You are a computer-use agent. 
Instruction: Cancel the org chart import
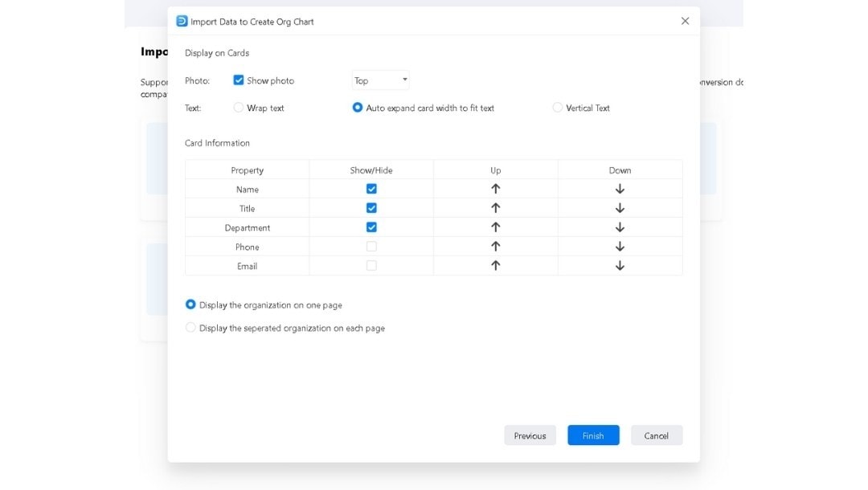(x=657, y=435)
